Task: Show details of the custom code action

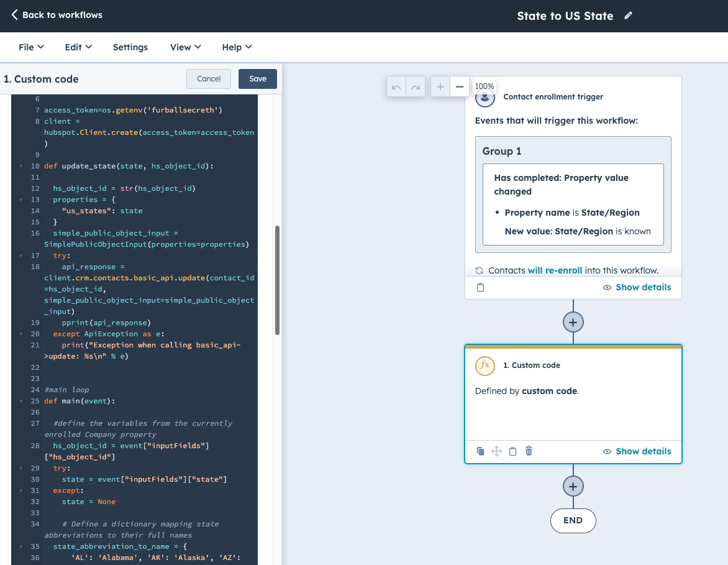Action: [637, 452]
